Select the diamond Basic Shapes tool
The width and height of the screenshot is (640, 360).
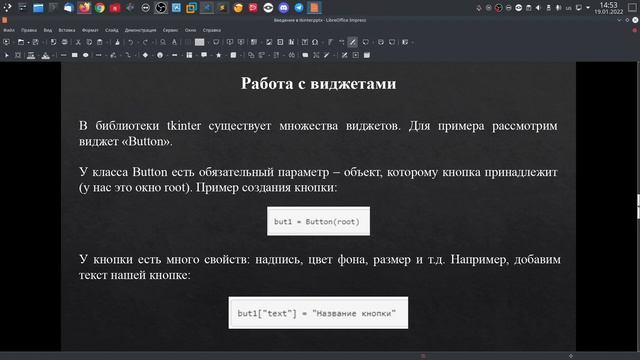(145, 55)
